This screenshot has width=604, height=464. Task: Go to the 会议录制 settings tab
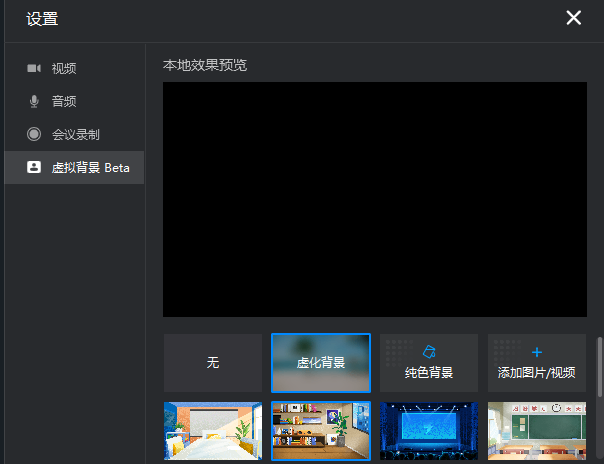(x=75, y=134)
